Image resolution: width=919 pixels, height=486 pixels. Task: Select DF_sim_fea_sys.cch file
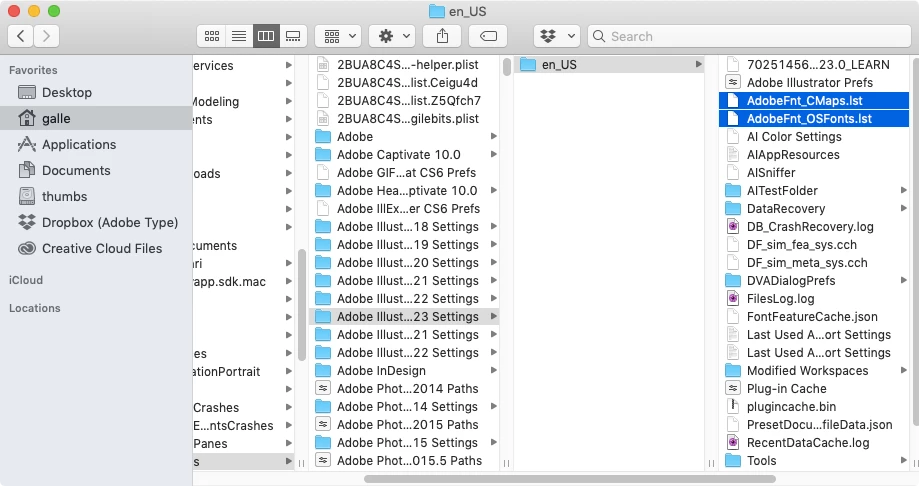click(x=814, y=244)
